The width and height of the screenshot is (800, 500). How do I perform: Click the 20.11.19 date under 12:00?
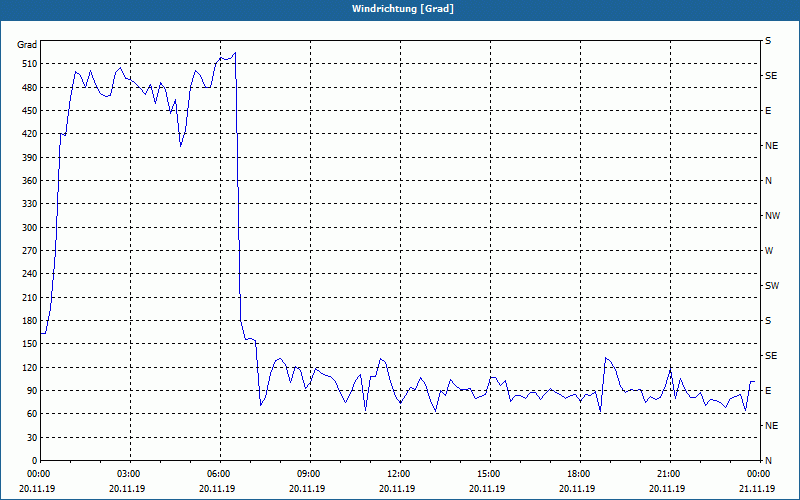pos(397,489)
